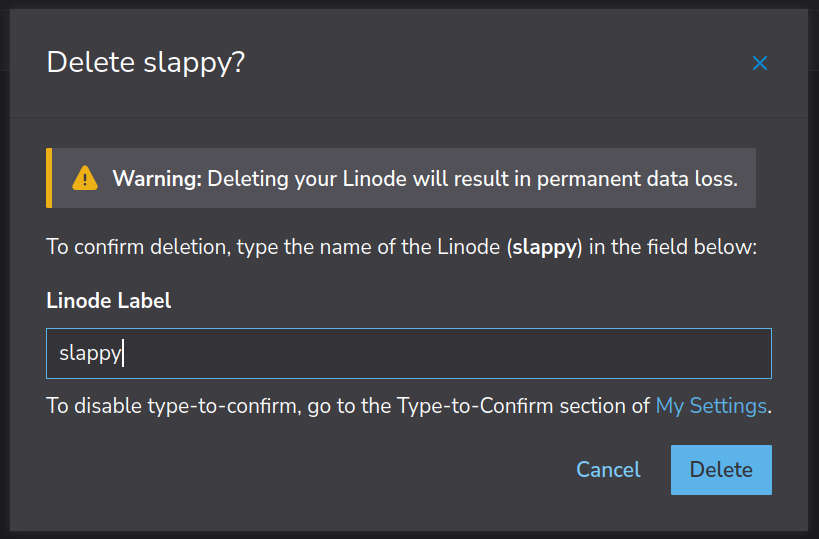Click the typed "slappy" text in the field
Viewport: 819px width, 539px height.
[90, 354]
